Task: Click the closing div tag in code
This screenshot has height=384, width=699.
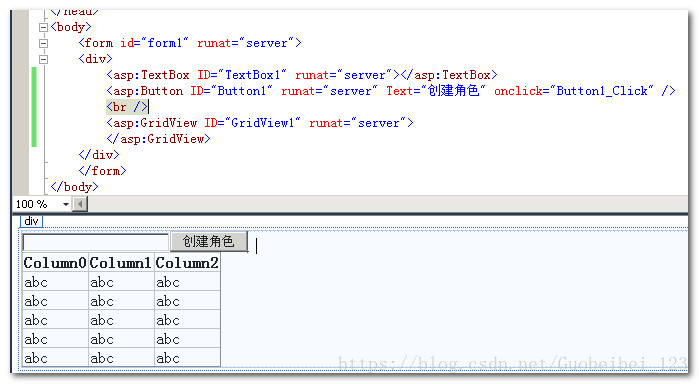Action: click(99, 155)
